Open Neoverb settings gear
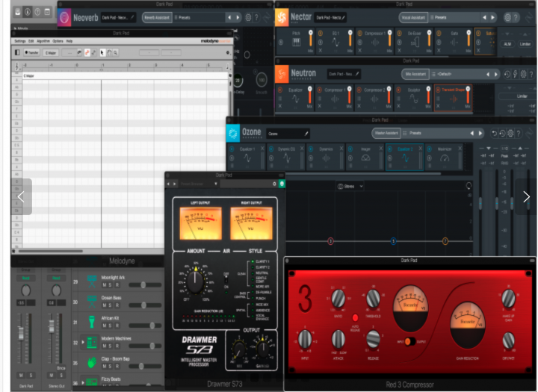 [248, 17]
